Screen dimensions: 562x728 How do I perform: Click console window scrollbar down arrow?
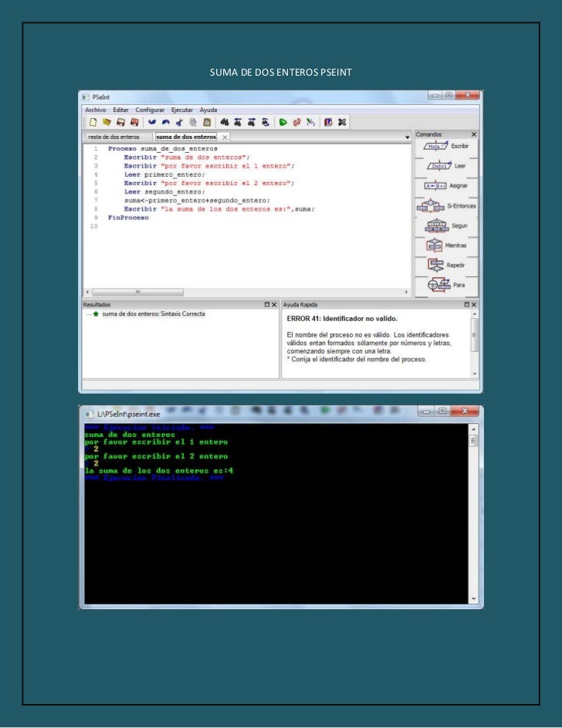(x=473, y=599)
